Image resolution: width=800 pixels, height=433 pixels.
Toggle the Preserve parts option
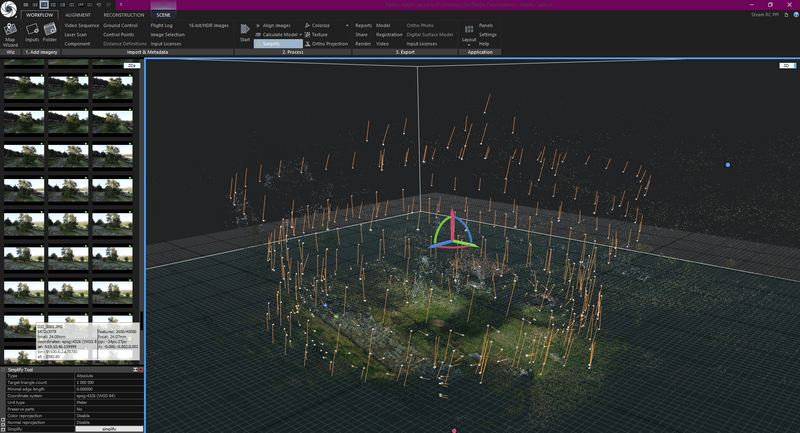pyautogui.click(x=109, y=409)
